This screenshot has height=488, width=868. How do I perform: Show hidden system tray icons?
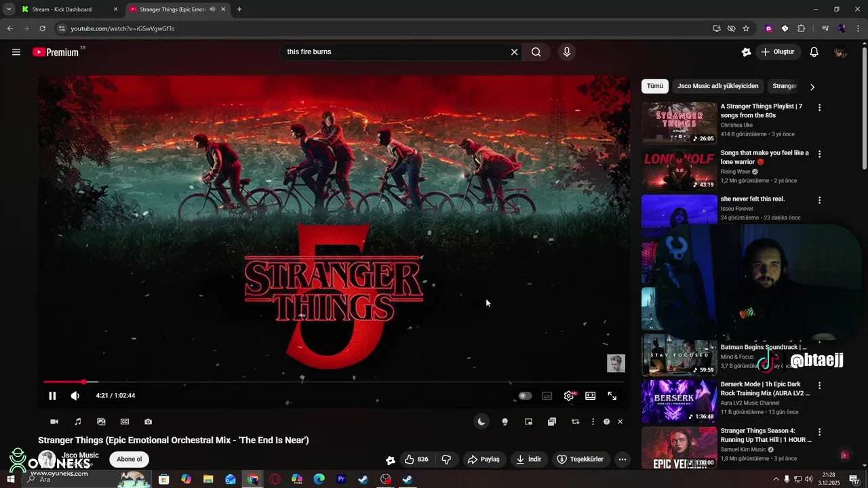tap(776, 479)
